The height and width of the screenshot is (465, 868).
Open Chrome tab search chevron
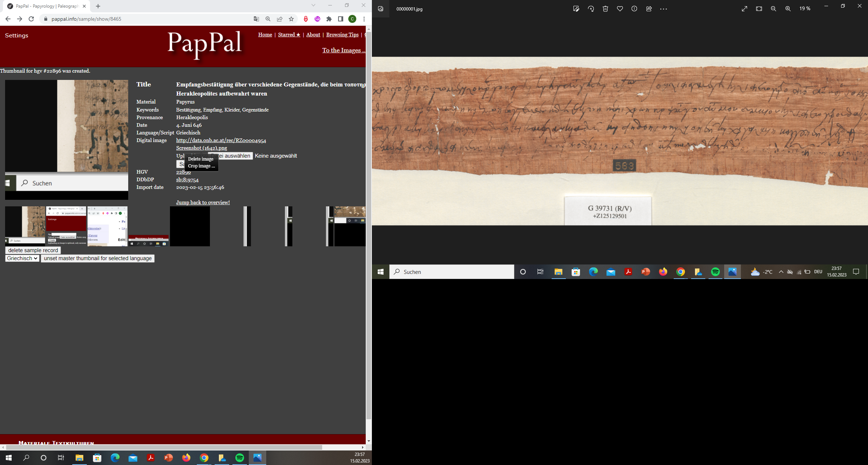(x=313, y=5)
